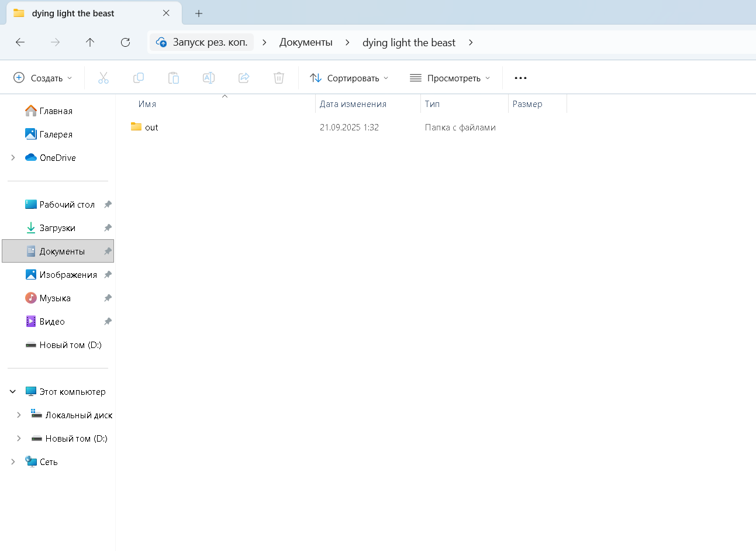
Task: Click the Share icon in toolbar
Action: point(244,78)
